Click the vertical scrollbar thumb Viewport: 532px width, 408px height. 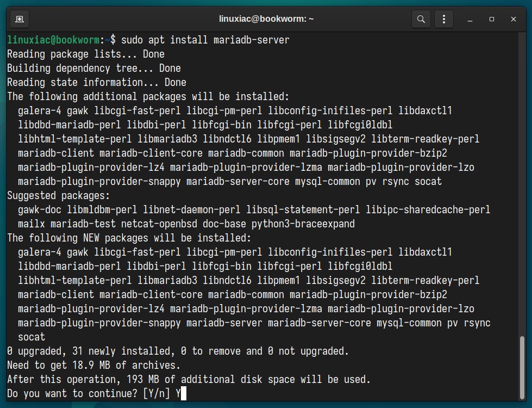point(522,368)
